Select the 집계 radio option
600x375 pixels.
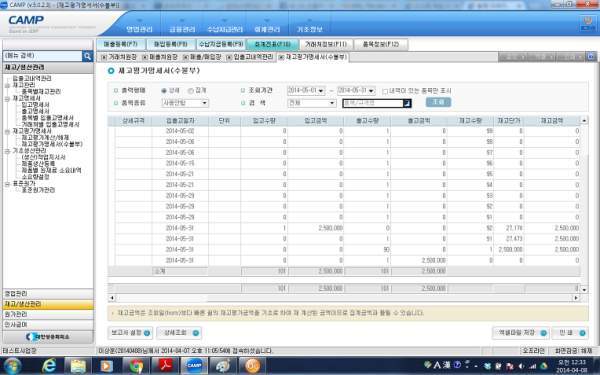click(x=191, y=91)
